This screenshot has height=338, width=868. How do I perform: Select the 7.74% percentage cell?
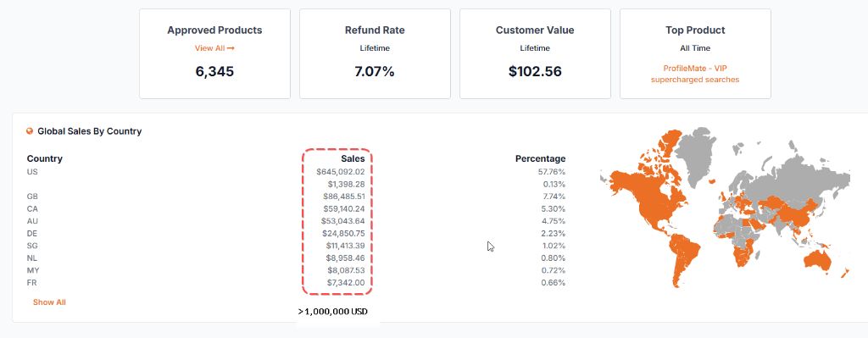[x=554, y=197]
